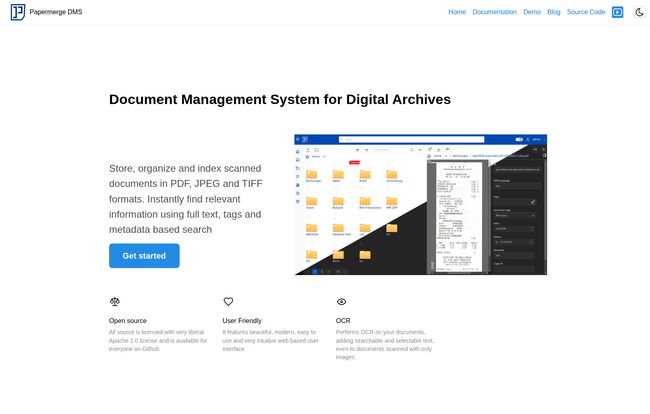Image resolution: width=650 pixels, height=414 pixels.
Task: Click the application preview screenshot
Action: 421,204
